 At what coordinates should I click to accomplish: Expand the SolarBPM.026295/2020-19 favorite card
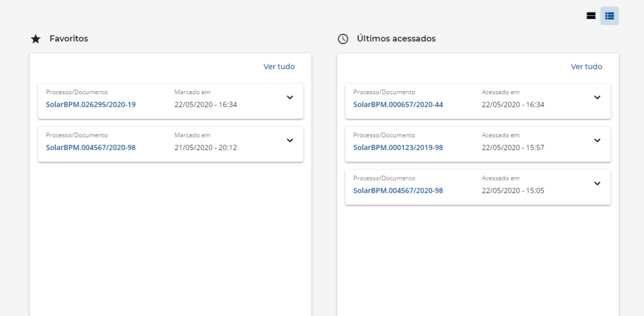coord(290,97)
